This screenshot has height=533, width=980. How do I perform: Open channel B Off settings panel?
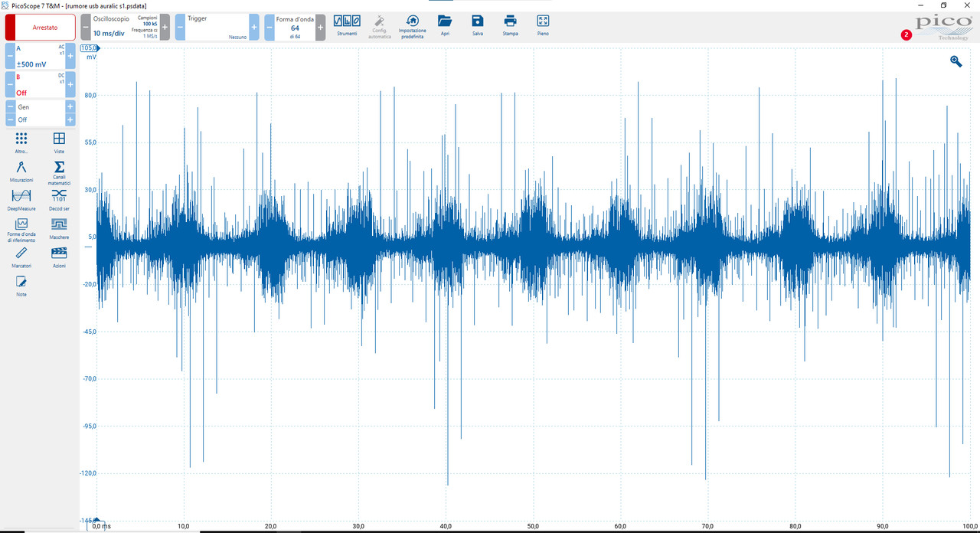pyautogui.click(x=41, y=84)
